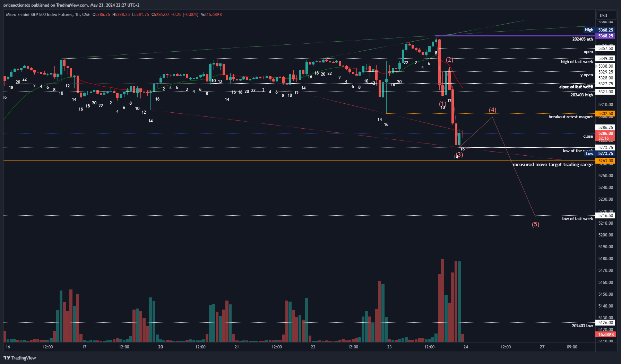The height and width of the screenshot is (364, 621).
Task: Click the 5216.50 price label
Action: 605,216
